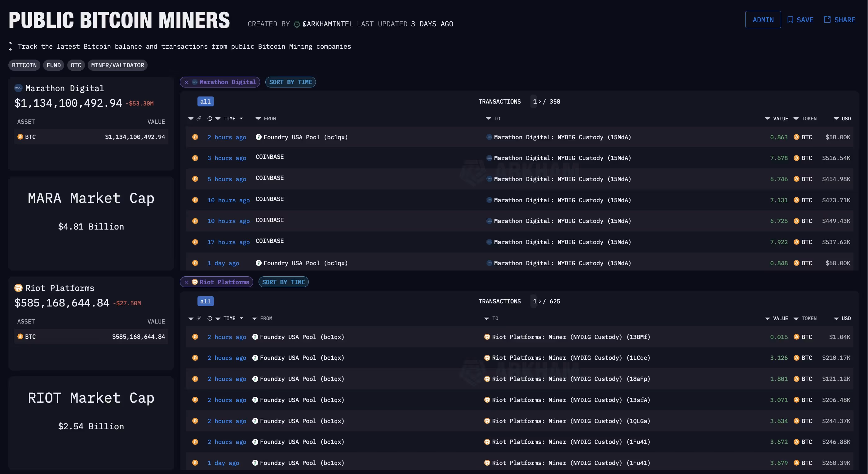Screen dimensions: 868x474
Task: Click the VALUE filter icon in Riot table
Action: click(x=767, y=318)
